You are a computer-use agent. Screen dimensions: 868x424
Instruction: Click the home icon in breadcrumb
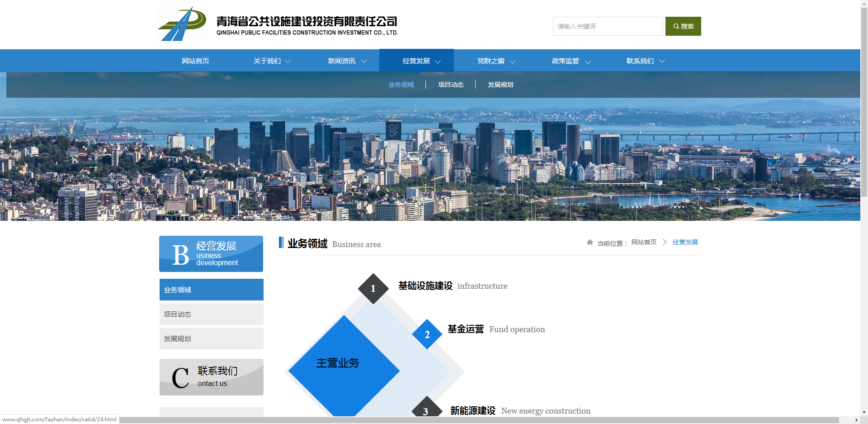[590, 242]
